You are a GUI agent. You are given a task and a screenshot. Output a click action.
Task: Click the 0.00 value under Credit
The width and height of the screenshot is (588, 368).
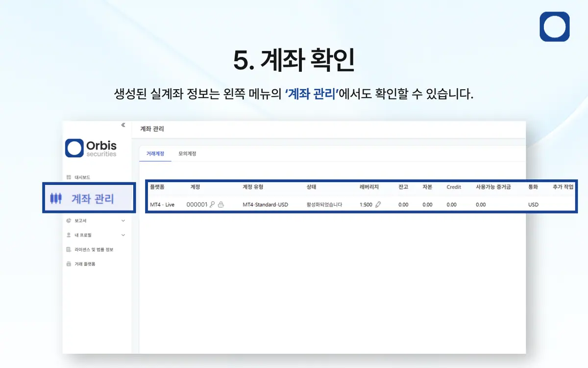[x=451, y=205]
